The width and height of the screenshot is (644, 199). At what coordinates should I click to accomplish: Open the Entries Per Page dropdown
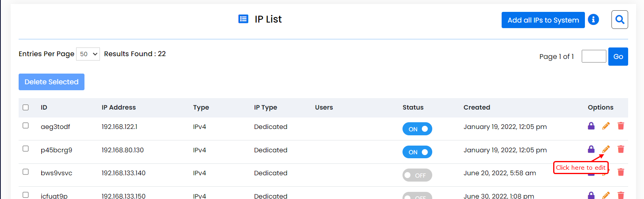(x=88, y=54)
